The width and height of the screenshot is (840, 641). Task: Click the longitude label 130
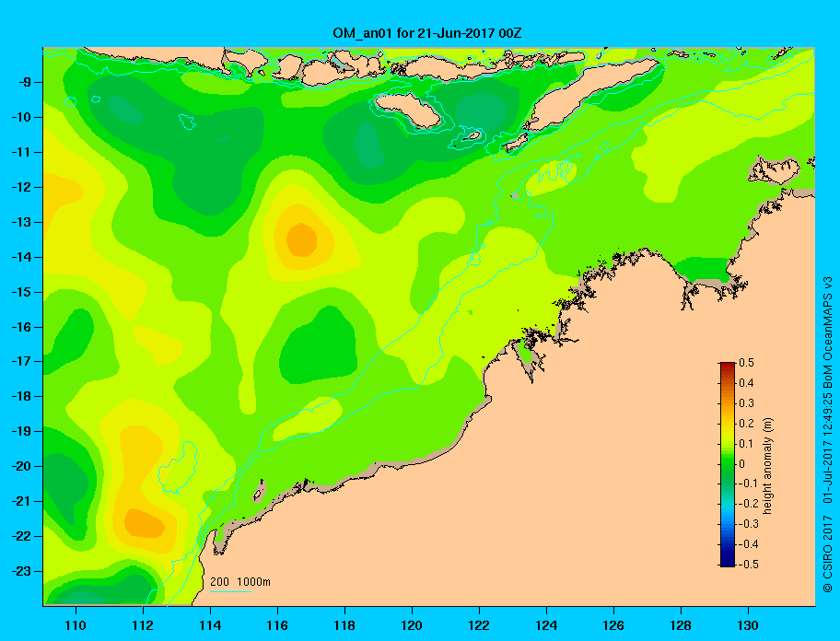coord(748,625)
